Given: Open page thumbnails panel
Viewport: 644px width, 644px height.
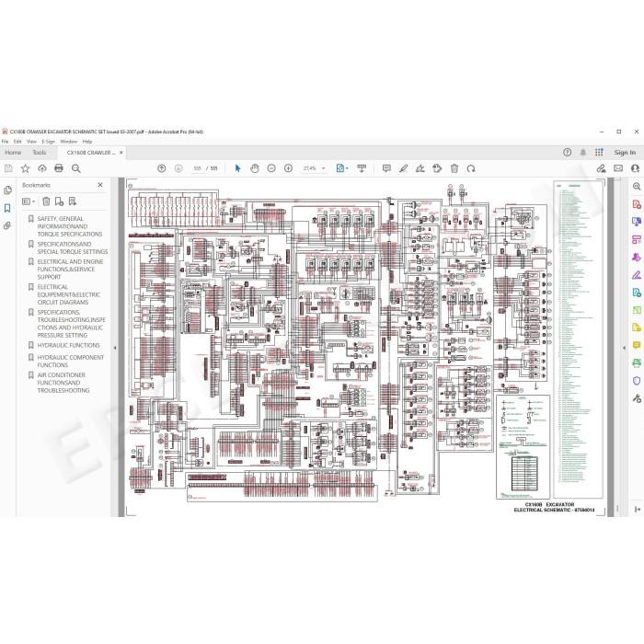Looking at the screenshot, I should 7,190.
